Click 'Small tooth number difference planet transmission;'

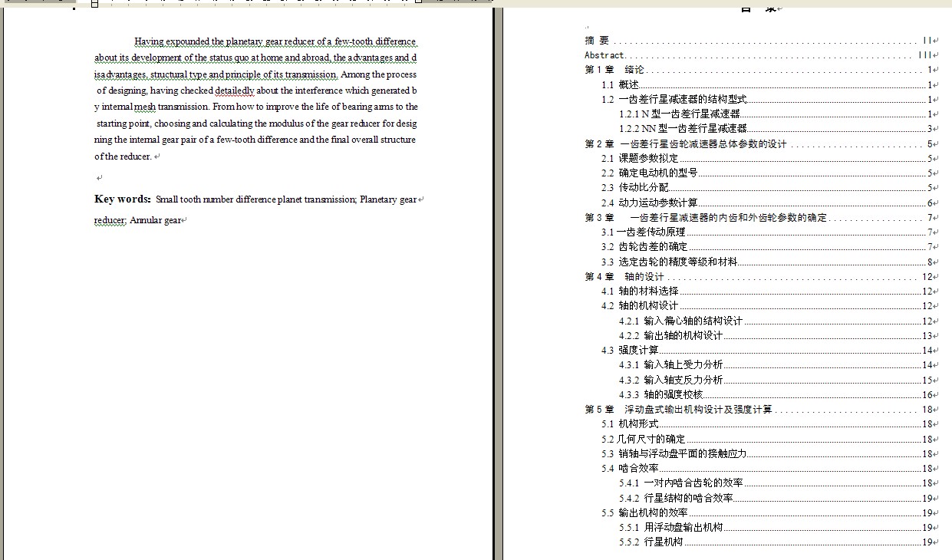[x=256, y=199]
